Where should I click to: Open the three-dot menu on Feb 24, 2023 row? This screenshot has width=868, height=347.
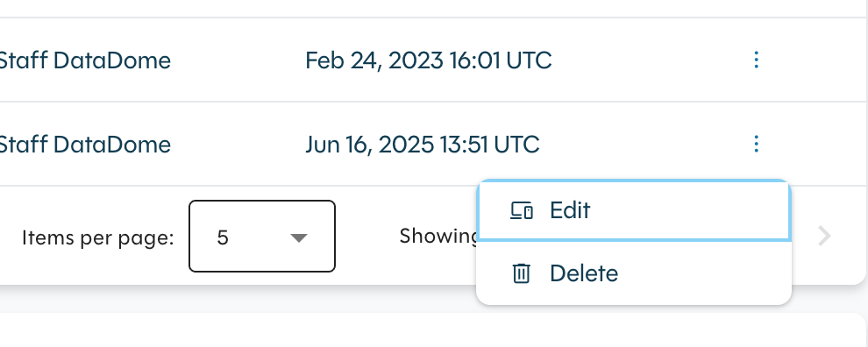click(x=756, y=60)
